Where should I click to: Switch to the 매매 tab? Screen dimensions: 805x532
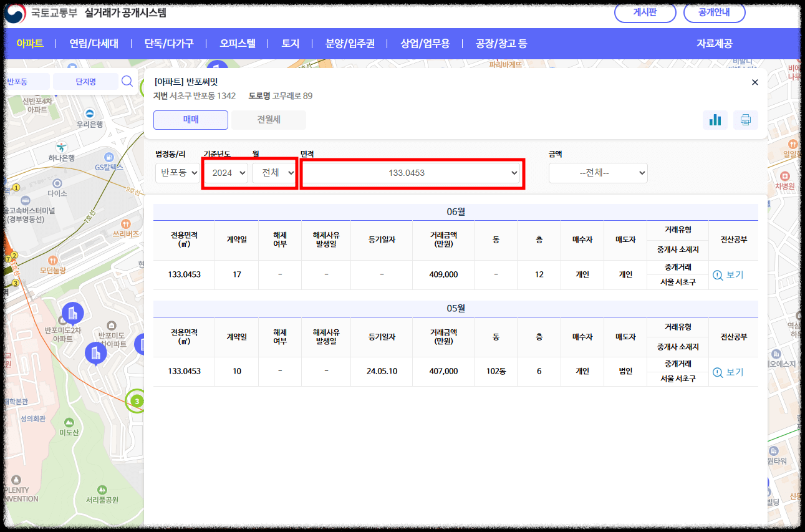(191, 120)
